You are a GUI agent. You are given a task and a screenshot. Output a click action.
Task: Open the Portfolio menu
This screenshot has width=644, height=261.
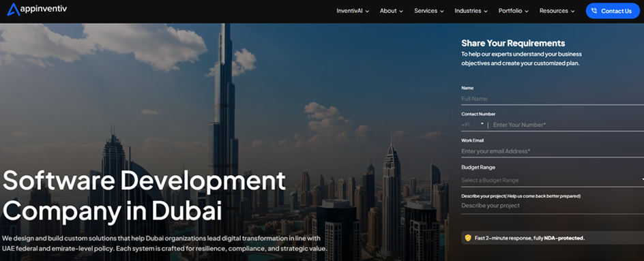click(x=514, y=11)
